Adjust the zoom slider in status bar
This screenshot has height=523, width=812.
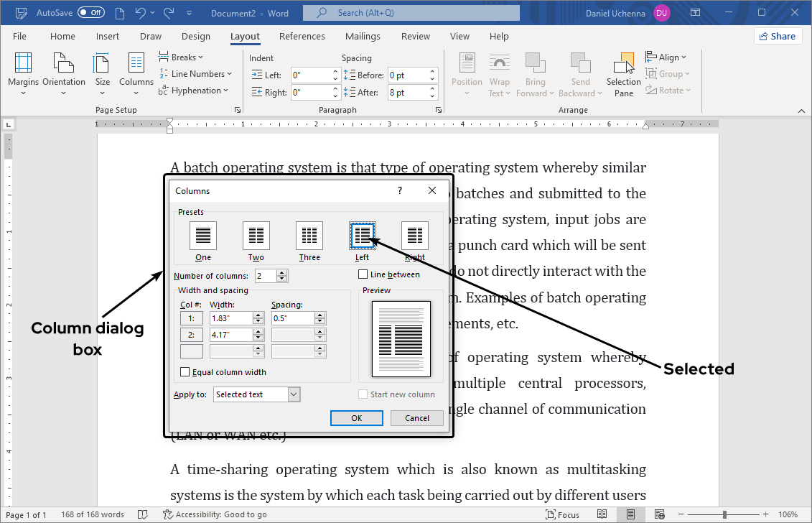[724, 514]
